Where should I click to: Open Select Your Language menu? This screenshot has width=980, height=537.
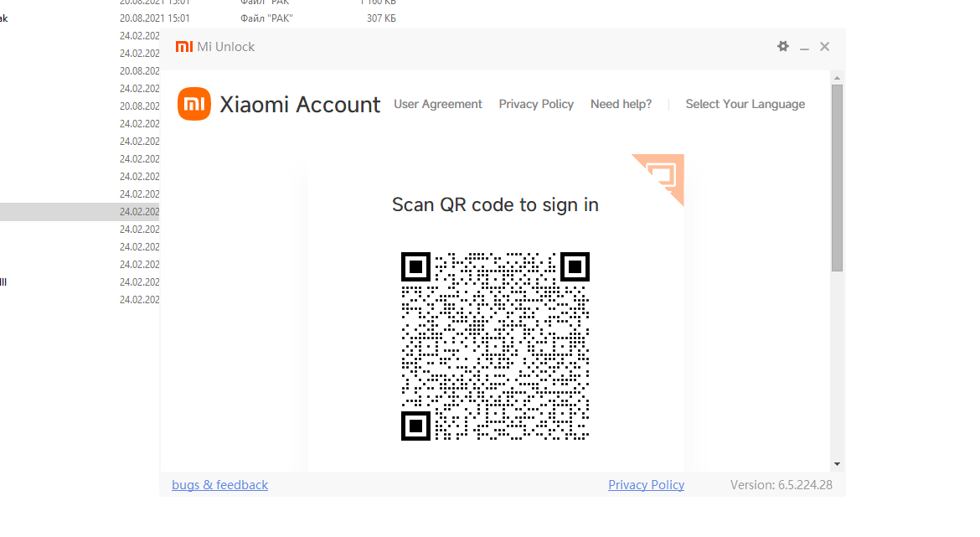pos(745,105)
